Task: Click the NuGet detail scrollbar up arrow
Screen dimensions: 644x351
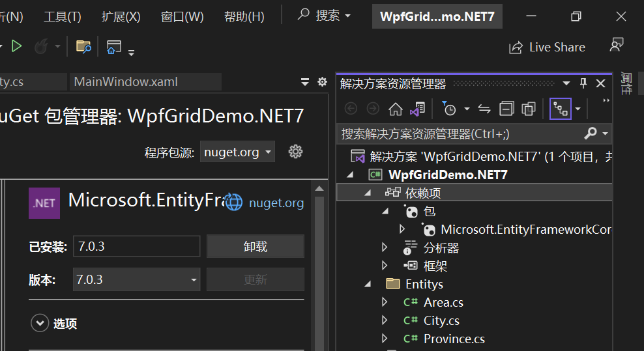Action: [319, 189]
